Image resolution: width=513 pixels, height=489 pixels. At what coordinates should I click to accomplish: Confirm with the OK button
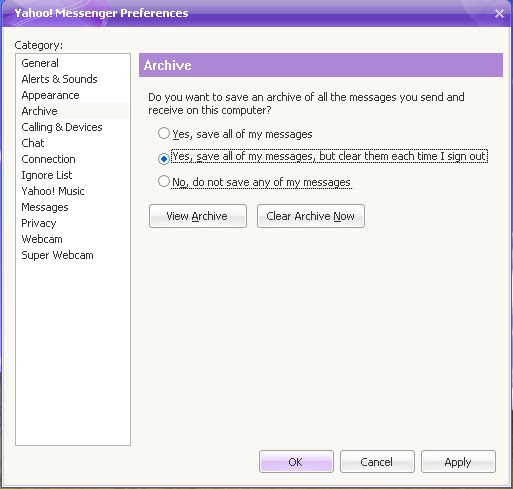[296, 462]
